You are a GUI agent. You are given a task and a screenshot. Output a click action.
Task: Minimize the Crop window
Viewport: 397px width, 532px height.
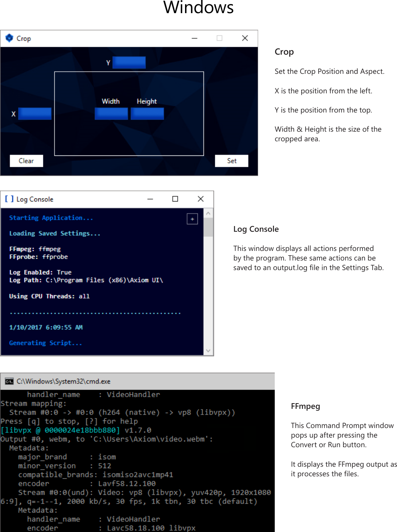194,38
